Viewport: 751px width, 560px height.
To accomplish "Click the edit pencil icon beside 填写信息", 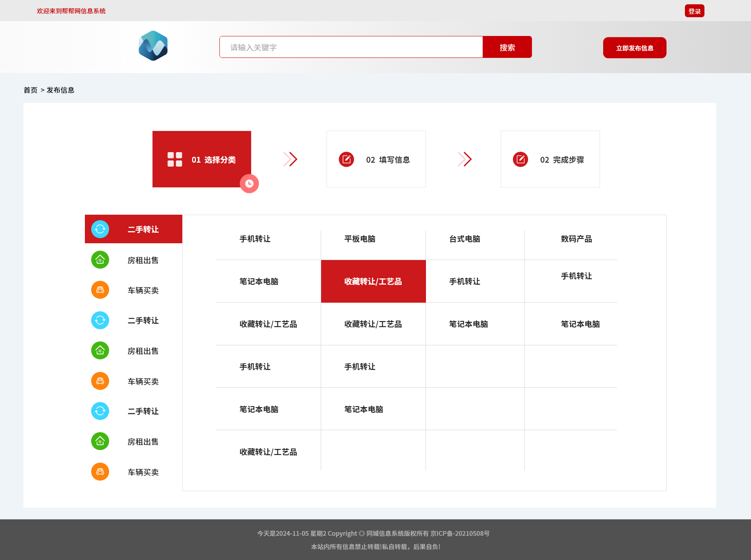I will (347, 160).
